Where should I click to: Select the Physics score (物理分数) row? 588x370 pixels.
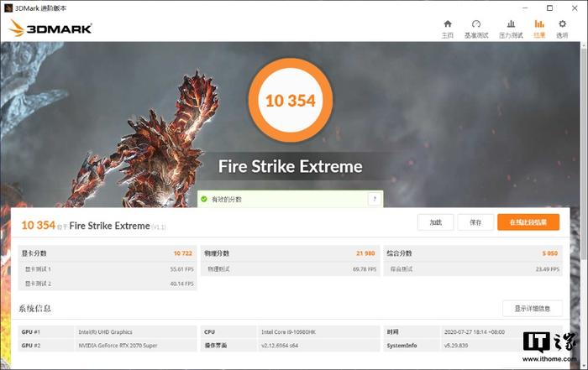[290, 253]
